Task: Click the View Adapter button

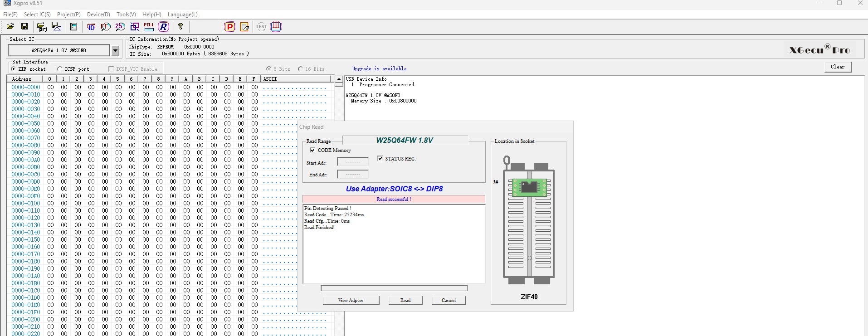Action: (x=351, y=300)
